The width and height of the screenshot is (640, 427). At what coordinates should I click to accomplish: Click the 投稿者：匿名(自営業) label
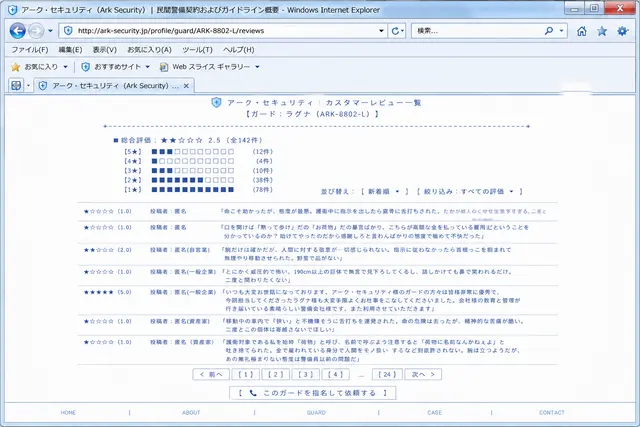click(180, 250)
